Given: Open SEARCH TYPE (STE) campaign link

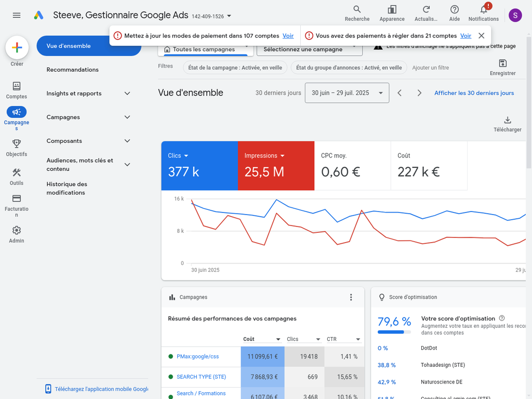Looking at the screenshot, I should point(201,377).
